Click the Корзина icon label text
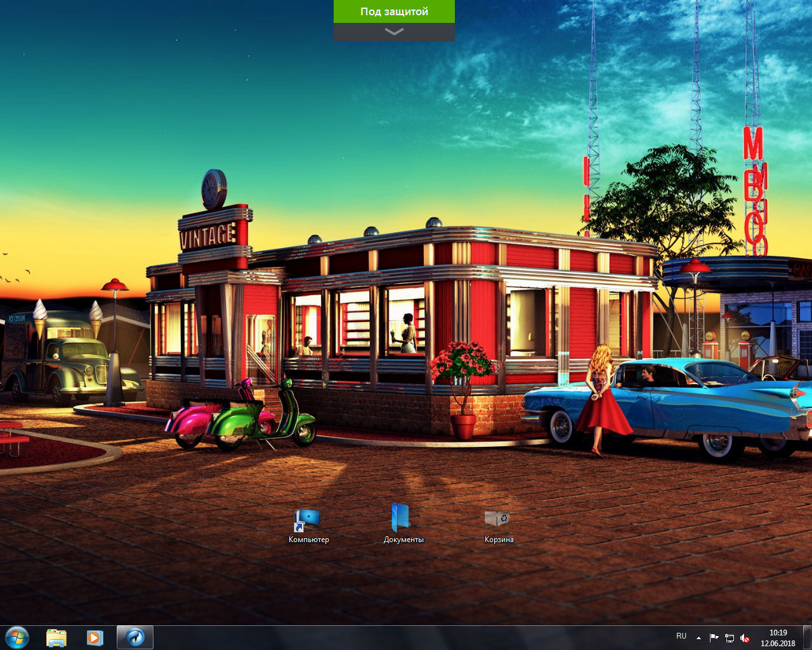812x650 pixels. click(499, 540)
